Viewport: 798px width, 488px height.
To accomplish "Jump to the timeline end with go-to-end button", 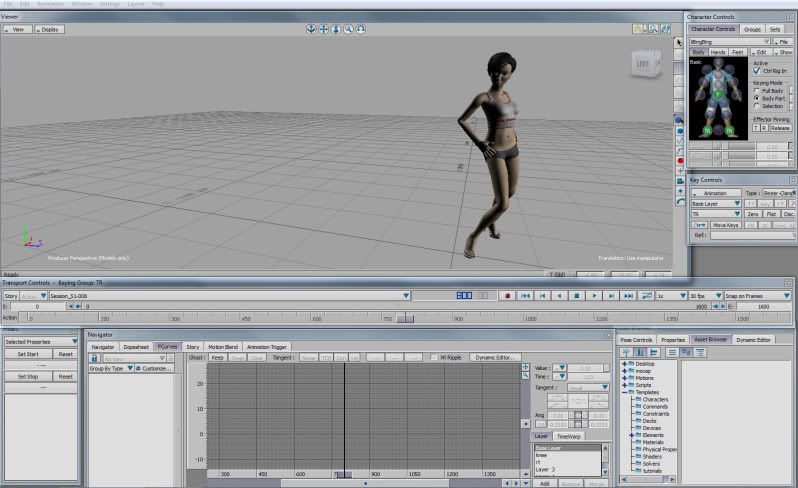I will (629, 296).
